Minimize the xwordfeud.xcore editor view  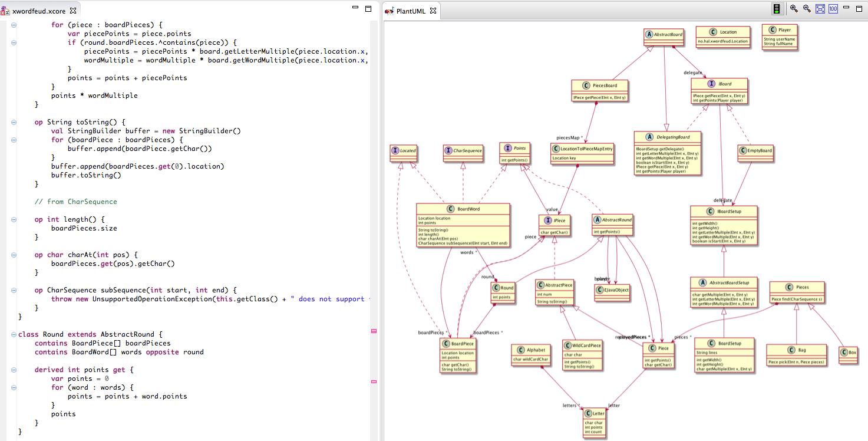[354, 6]
